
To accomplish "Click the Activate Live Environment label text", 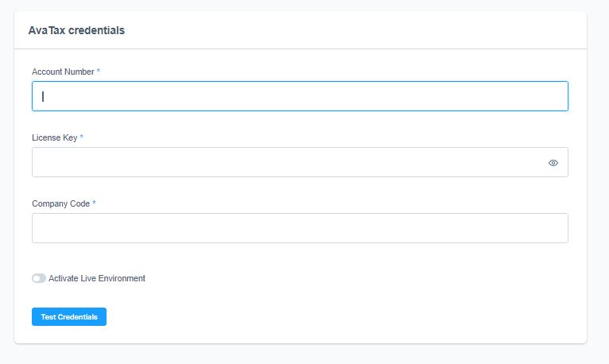I will coord(97,278).
